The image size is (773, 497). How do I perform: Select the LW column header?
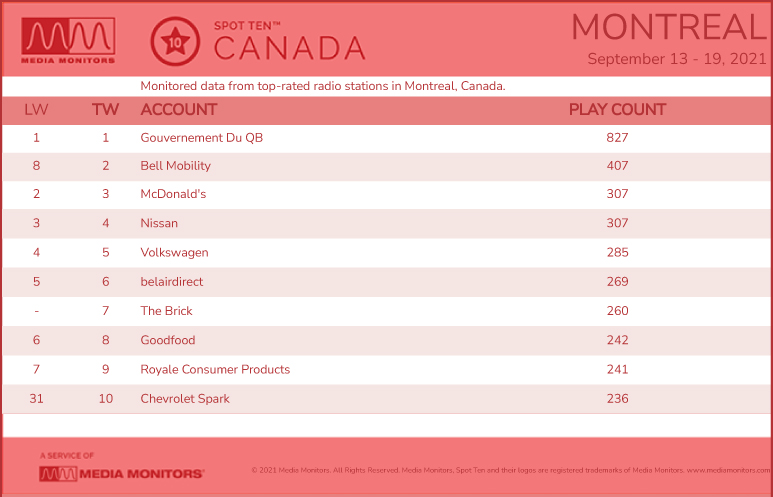pyautogui.click(x=36, y=109)
